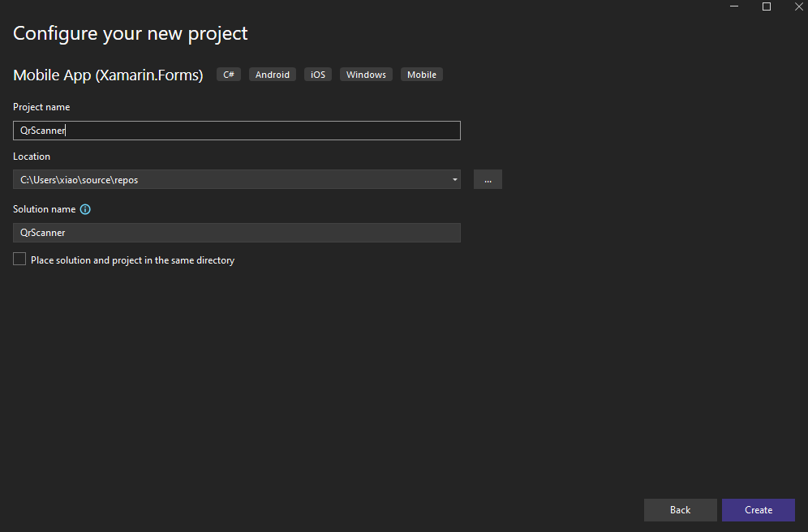This screenshot has width=808, height=532.
Task: Open the folder browser with the ... button
Action: pos(488,179)
